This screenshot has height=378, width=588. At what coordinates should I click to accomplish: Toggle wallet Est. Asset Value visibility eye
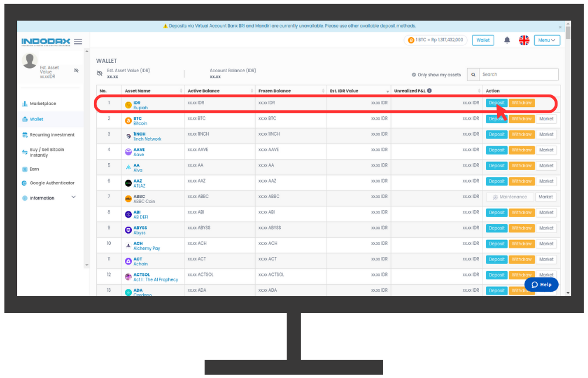point(100,73)
